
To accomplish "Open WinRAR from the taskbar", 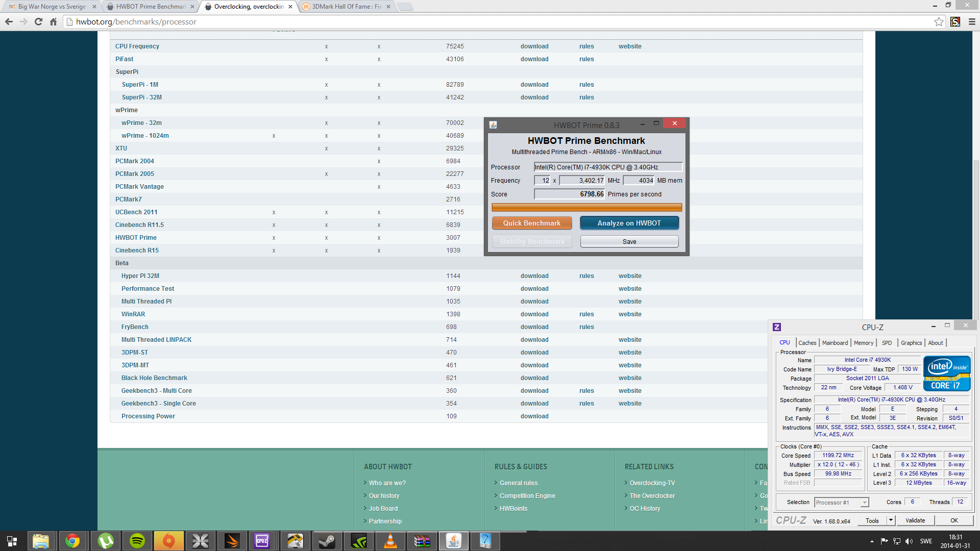I will pyautogui.click(x=422, y=541).
